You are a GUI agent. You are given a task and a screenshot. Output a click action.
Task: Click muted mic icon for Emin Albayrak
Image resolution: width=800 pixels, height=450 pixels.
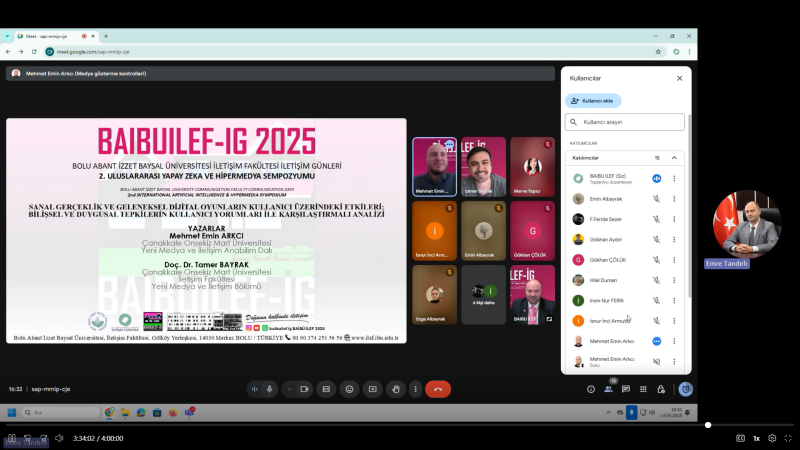click(657, 199)
